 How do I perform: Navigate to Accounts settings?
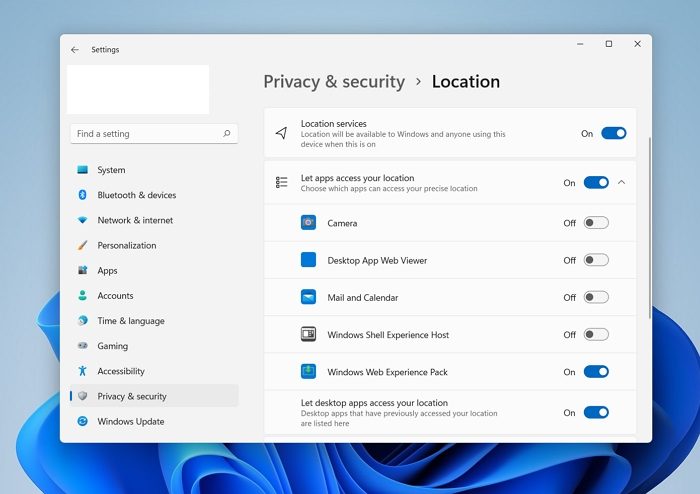click(x=154, y=295)
